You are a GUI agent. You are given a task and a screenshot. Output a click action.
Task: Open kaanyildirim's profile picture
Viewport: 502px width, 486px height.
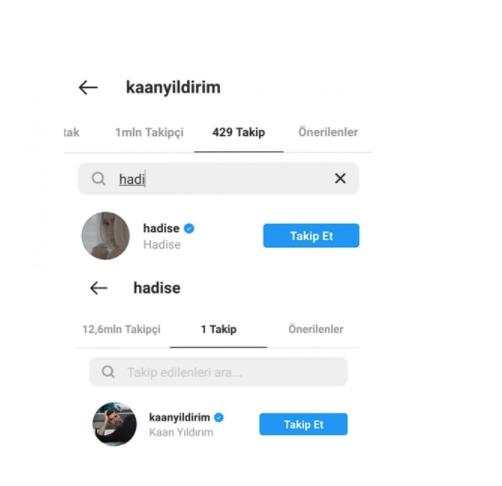(x=114, y=424)
